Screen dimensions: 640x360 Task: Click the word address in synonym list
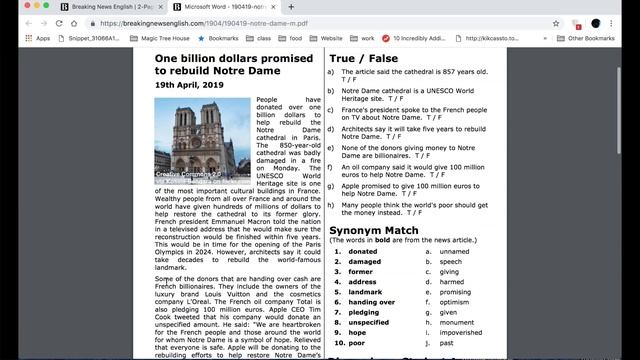[362, 282]
